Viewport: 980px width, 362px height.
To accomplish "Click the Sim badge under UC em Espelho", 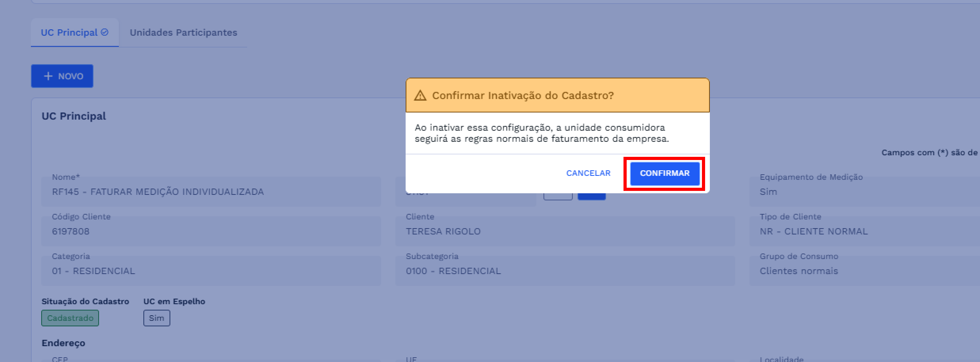I will (157, 318).
